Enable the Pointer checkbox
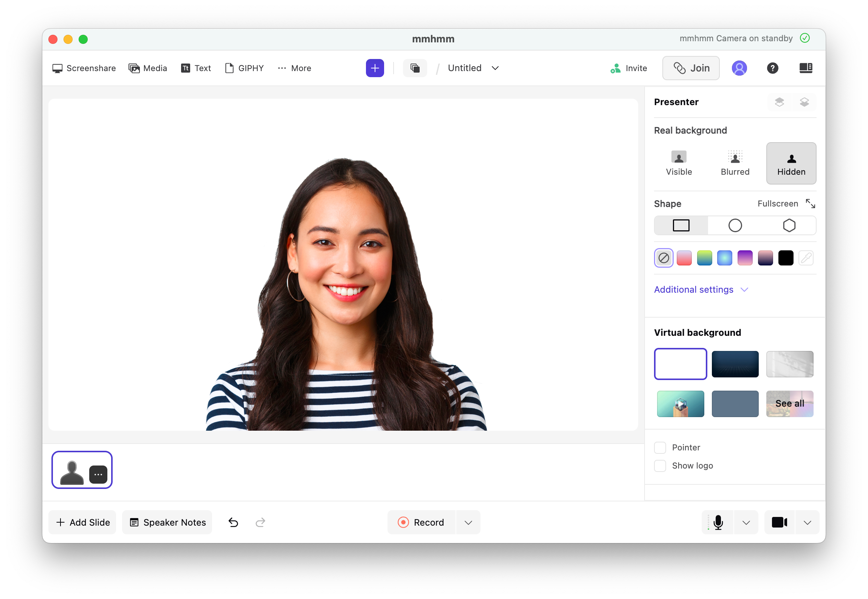 tap(660, 447)
